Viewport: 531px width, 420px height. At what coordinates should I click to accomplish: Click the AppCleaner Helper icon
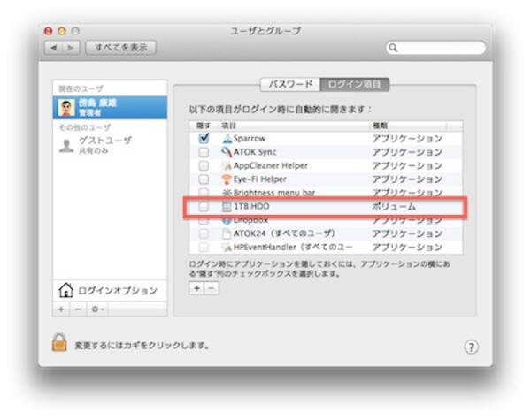227,166
